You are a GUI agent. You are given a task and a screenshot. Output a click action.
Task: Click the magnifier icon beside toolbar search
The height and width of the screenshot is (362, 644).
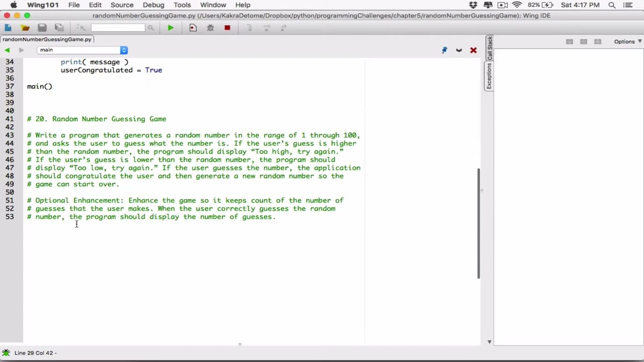coord(150,28)
